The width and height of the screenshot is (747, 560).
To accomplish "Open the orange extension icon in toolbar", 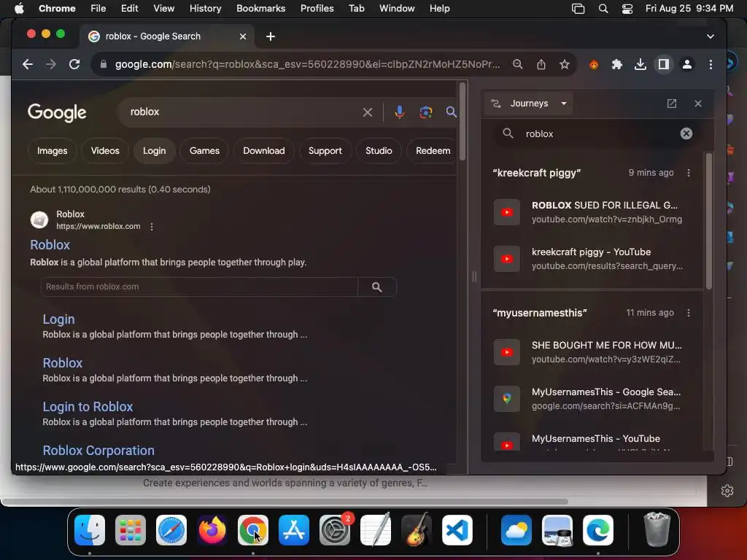I will tap(594, 64).
